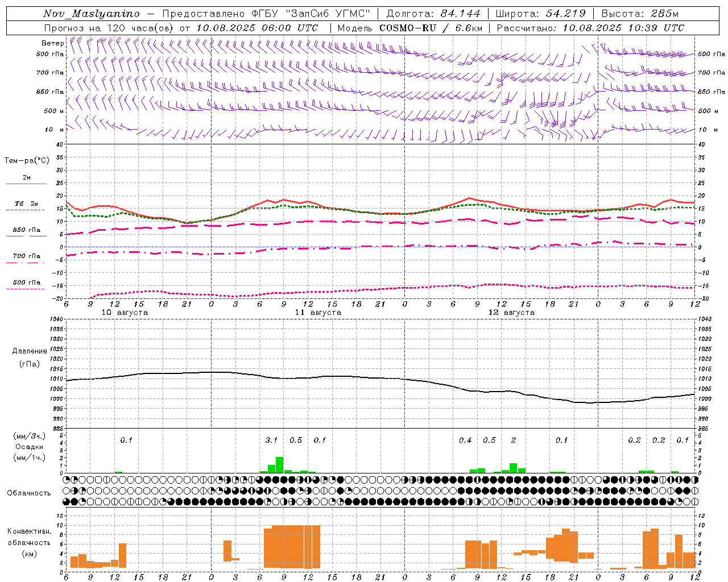
Task: Click the precipitation amount 2 on 12 августа
Action: (514, 440)
